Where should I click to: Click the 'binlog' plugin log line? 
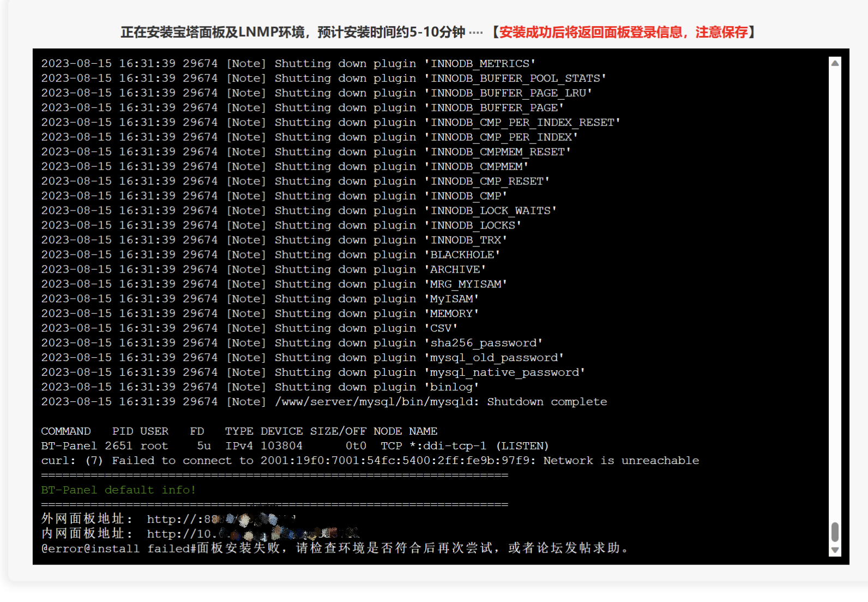point(260,387)
